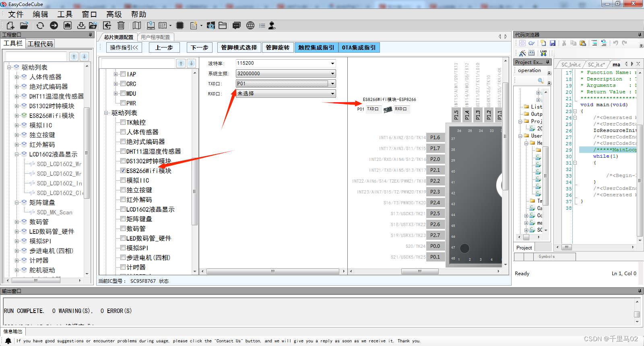The height and width of the screenshot is (346, 644).
Task: Uncheck the ES8266Wifi模块 checkbox
Action: coord(123,170)
